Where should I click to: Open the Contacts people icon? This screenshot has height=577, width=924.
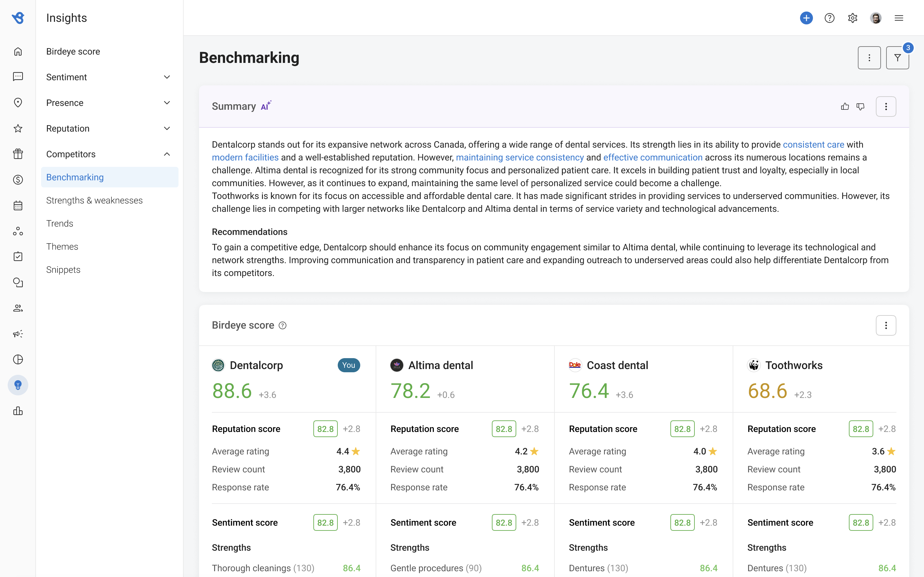18,308
